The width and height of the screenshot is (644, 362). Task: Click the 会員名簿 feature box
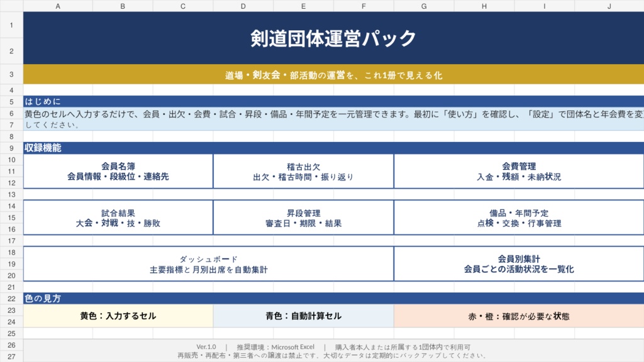[x=118, y=171]
